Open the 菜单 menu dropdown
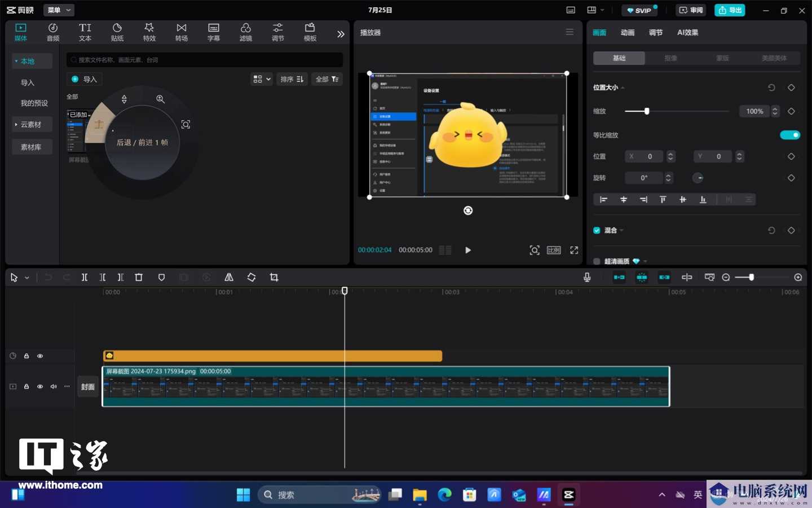This screenshot has width=812, height=508. (59, 10)
